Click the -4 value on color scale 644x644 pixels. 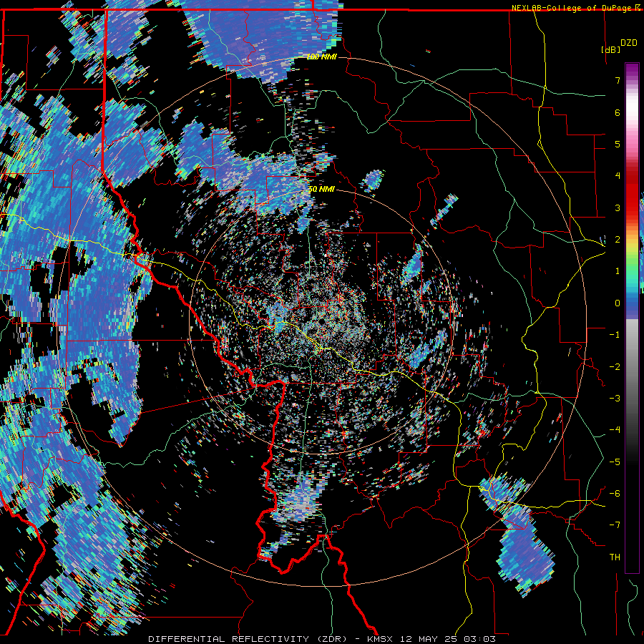[615, 430]
